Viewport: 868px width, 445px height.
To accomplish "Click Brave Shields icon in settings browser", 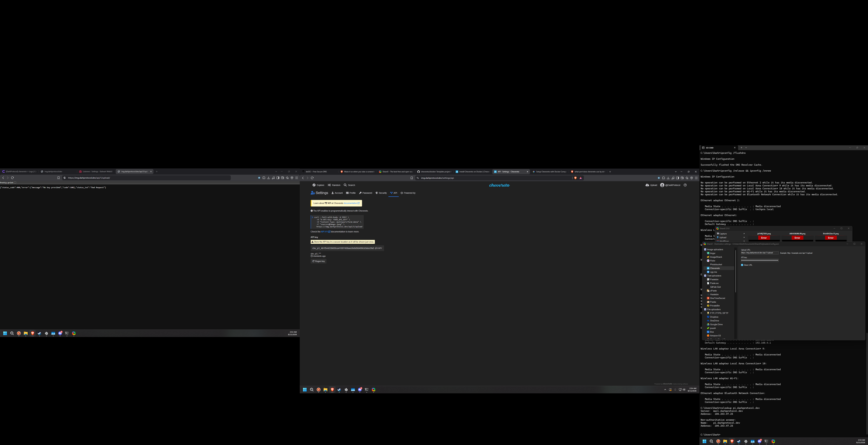I will click(x=576, y=178).
